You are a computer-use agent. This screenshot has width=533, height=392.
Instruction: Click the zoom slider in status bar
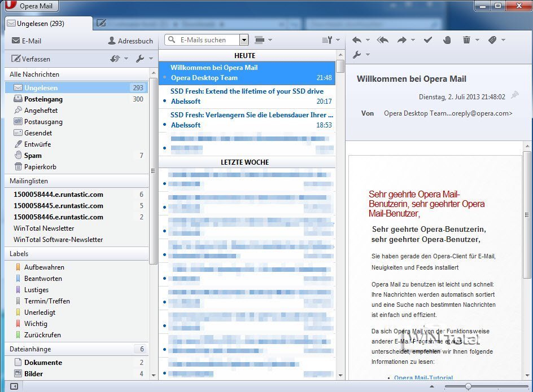[468, 386]
